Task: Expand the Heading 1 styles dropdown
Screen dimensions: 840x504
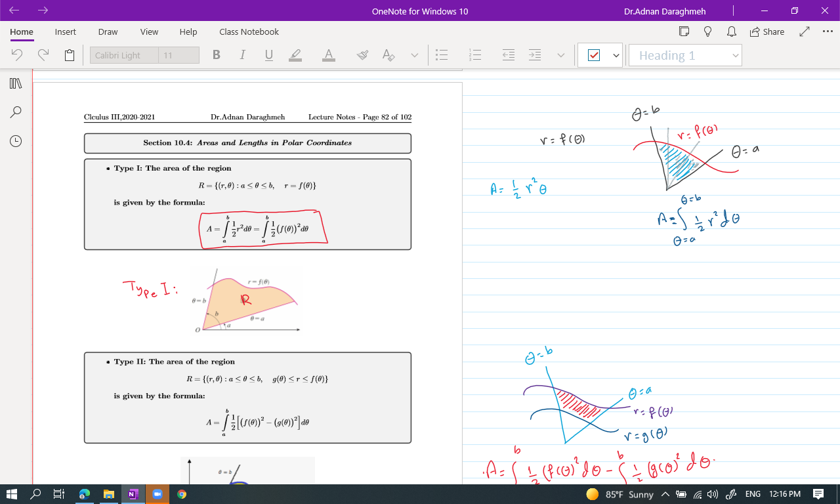Action: (736, 56)
